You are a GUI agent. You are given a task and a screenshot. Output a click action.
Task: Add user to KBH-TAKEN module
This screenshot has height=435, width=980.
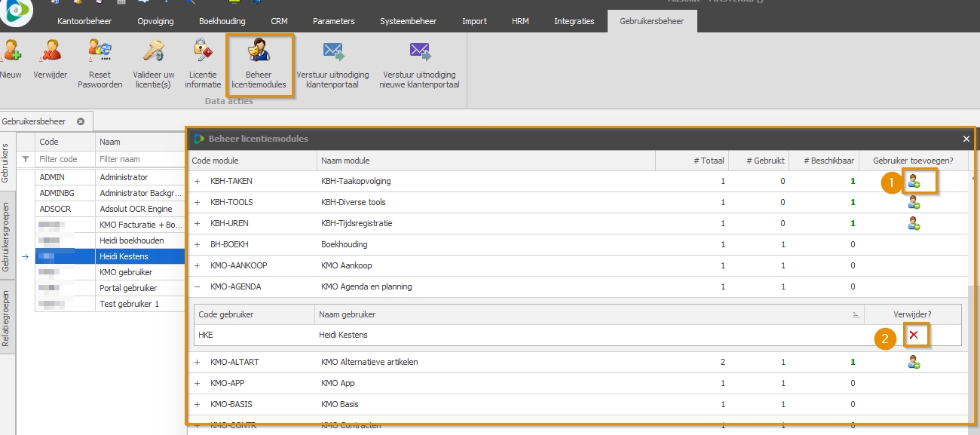pos(914,181)
